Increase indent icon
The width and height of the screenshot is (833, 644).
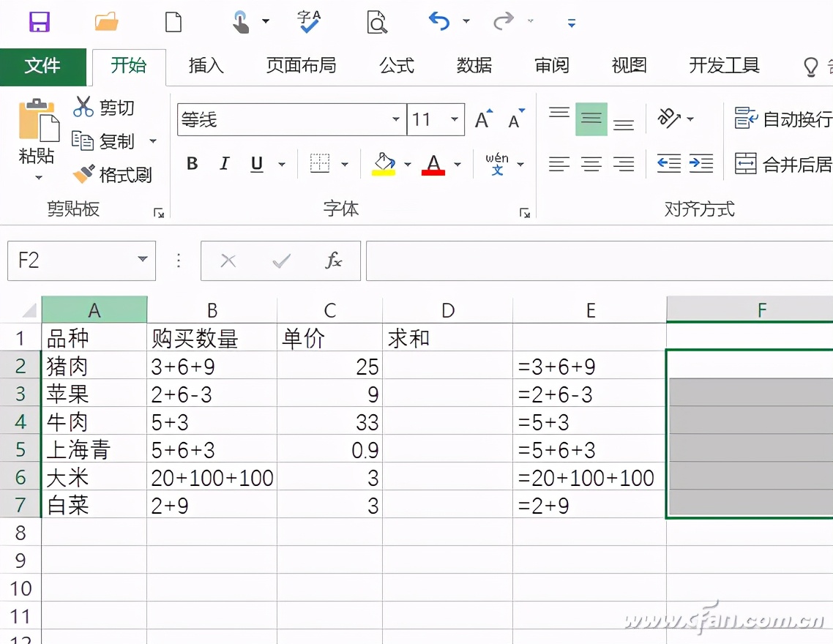pos(701,163)
